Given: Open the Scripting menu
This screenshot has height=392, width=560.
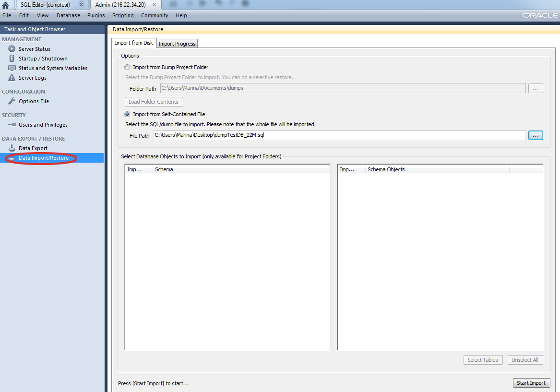Looking at the screenshot, I should (123, 15).
